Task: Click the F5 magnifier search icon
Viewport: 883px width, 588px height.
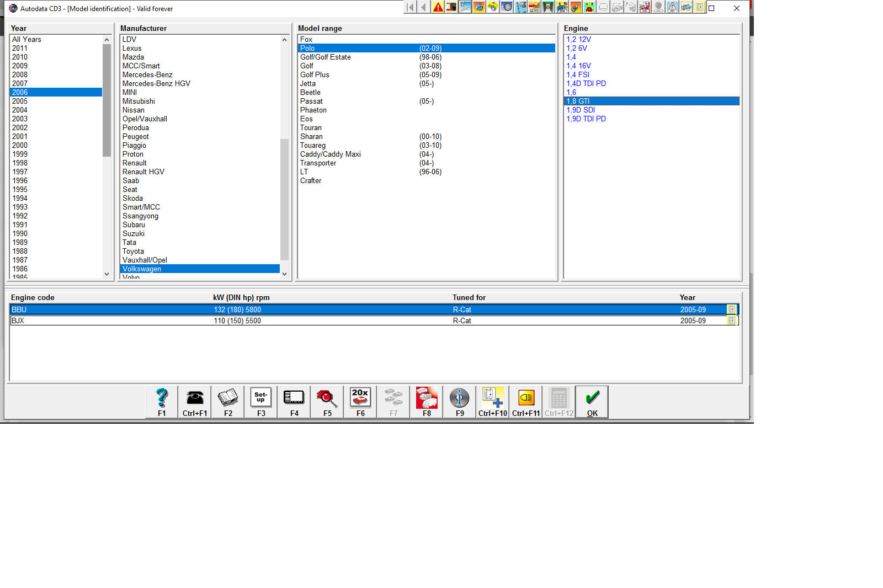Action: (327, 402)
